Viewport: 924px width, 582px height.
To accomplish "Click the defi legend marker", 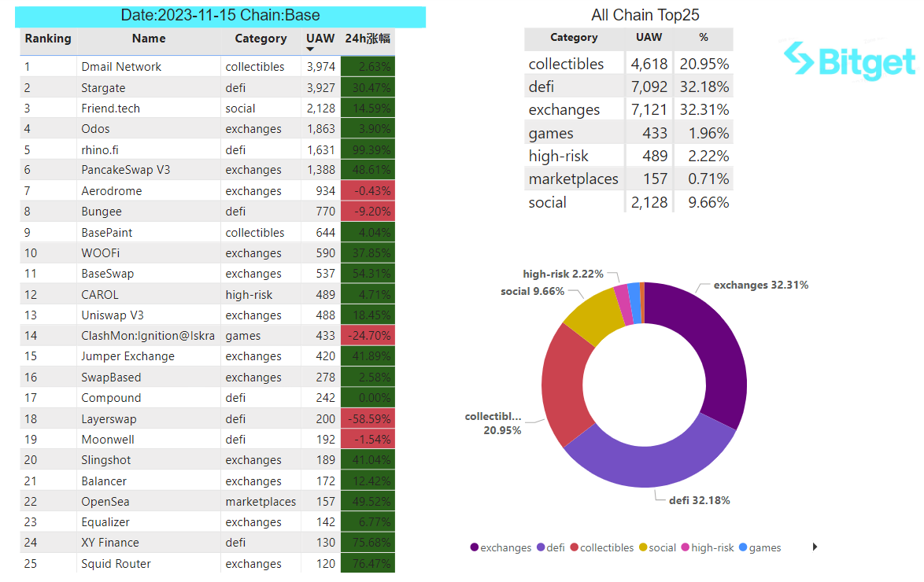I will pos(541,547).
